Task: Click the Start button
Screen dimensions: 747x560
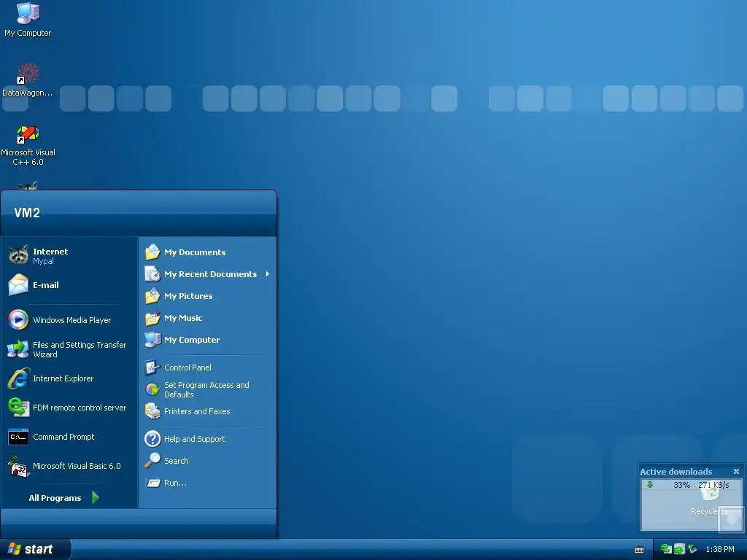Action: (35, 549)
